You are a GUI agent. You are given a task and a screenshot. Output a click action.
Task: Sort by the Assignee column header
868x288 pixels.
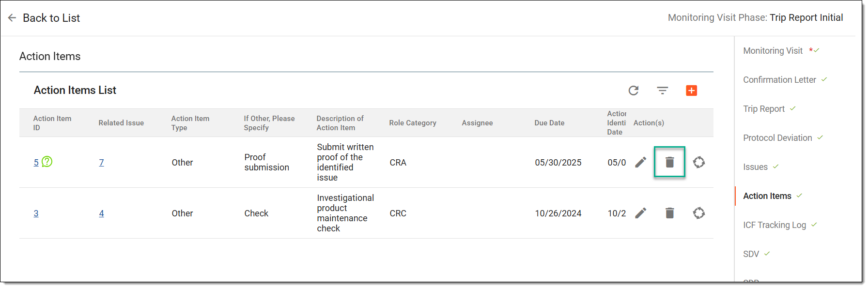click(477, 123)
